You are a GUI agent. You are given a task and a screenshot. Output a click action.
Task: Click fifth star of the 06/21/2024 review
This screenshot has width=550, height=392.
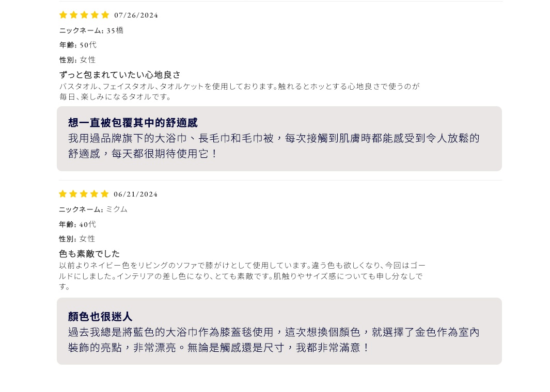pyautogui.click(x=105, y=194)
